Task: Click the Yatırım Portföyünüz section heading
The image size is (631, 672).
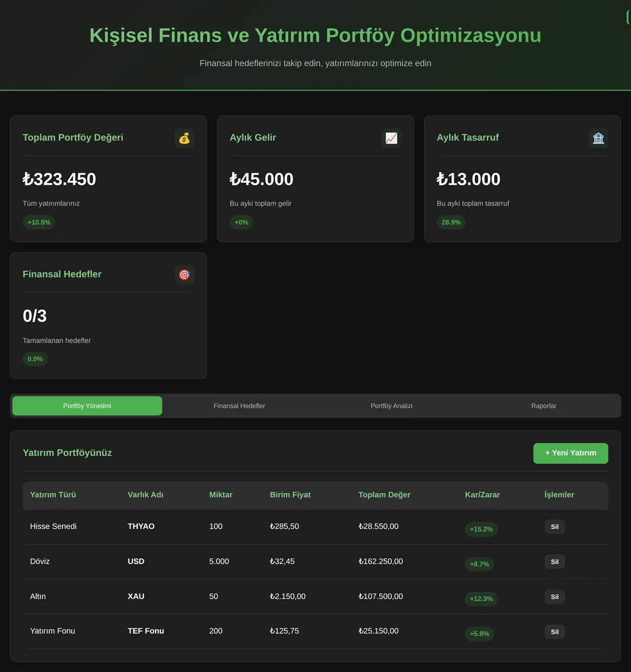Action: click(x=67, y=453)
